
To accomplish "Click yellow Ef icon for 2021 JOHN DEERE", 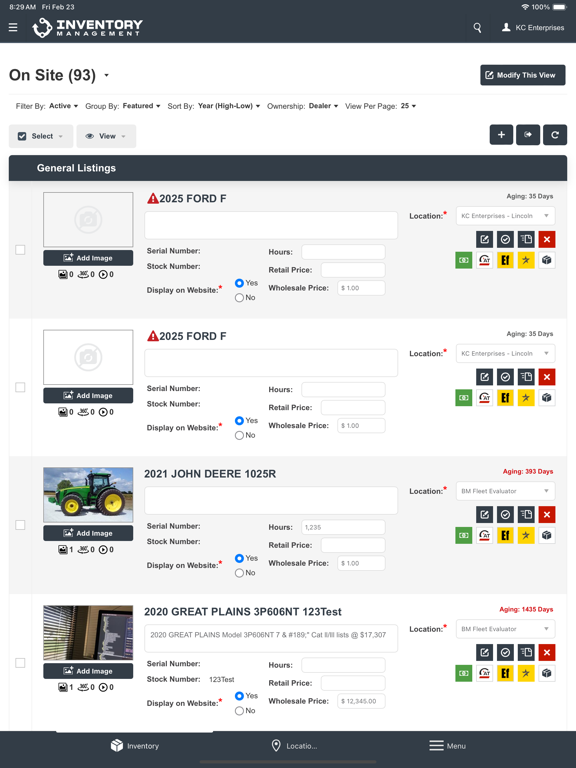I will click(505, 535).
